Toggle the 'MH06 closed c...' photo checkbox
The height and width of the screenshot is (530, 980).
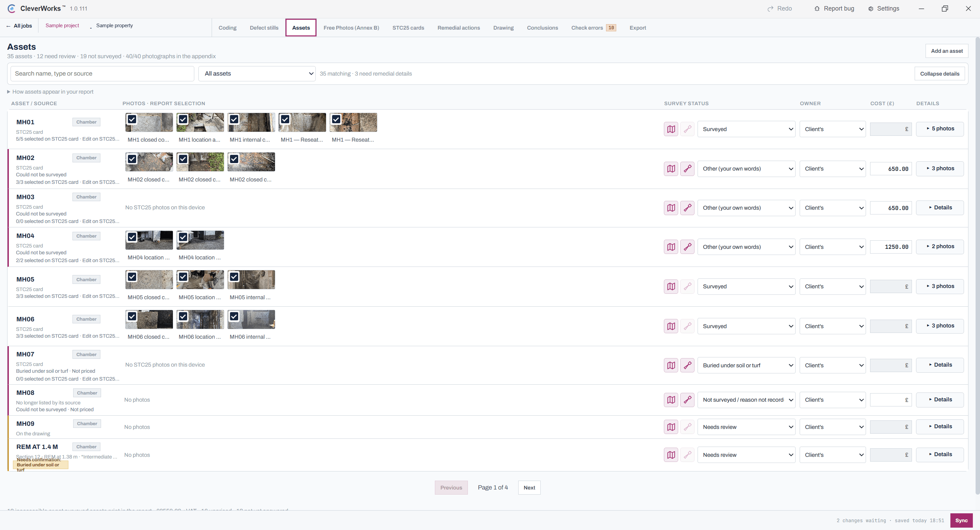(132, 316)
